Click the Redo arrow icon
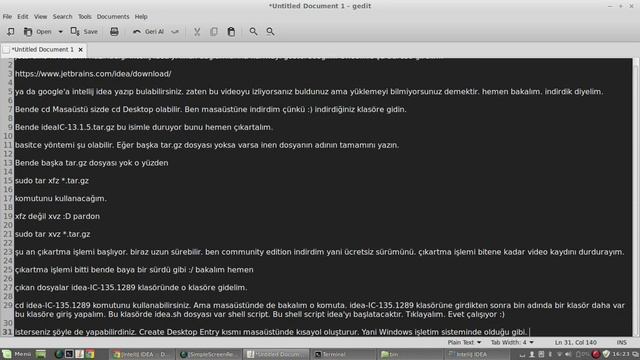 175,31
